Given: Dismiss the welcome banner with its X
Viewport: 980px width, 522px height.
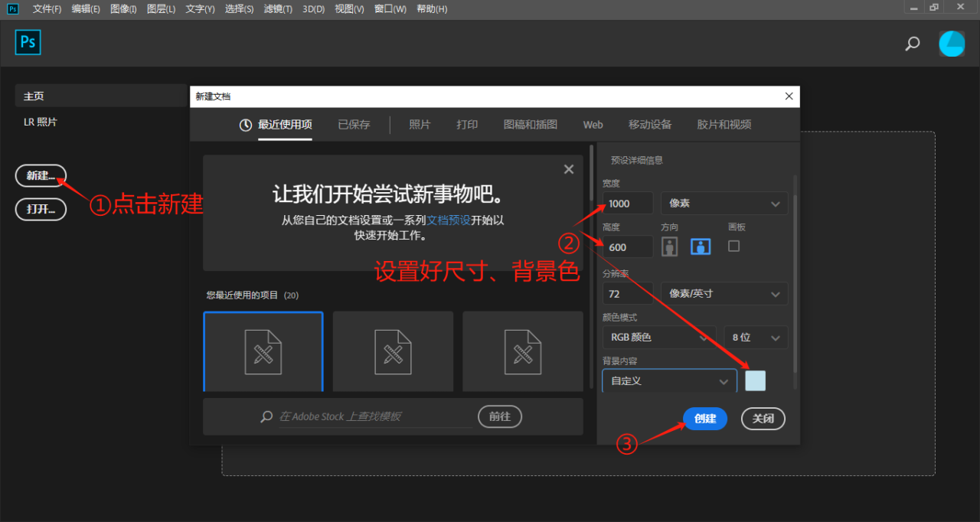Looking at the screenshot, I should click(x=568, y=169).
